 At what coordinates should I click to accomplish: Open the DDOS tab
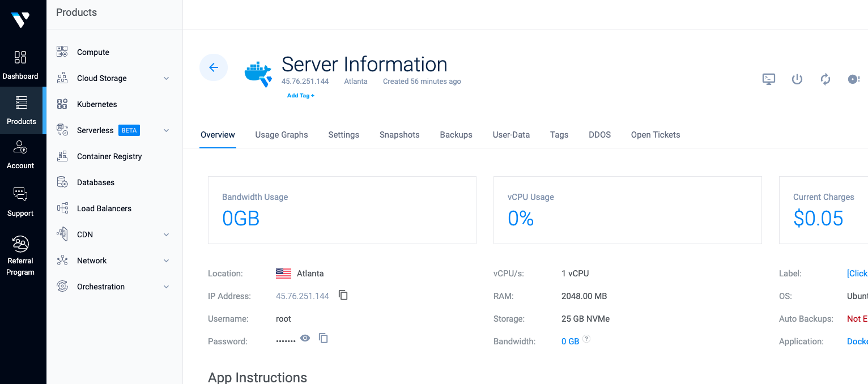click(x=599, y=135)
